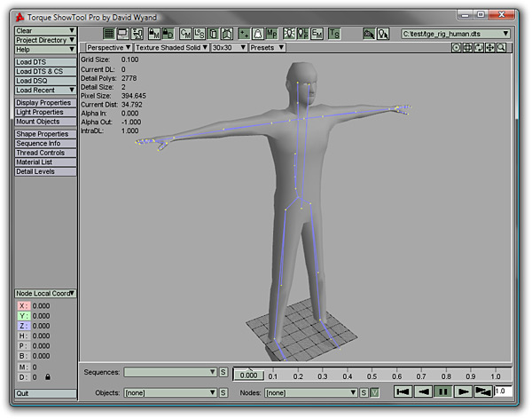Click the Load DTS button
This screenshot has height=419, width=532.
[45, 62]
